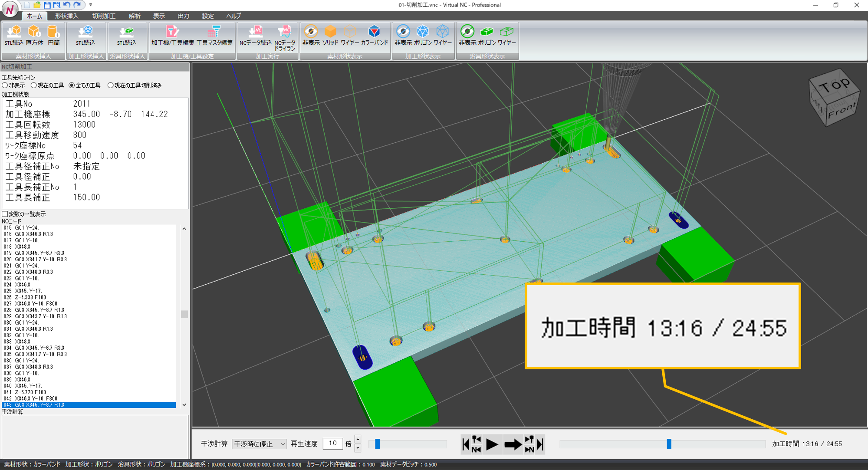The image size is (868, 470).
Task: Open the 切削加工 ribbon tab
Action: [x=104, y=16]
